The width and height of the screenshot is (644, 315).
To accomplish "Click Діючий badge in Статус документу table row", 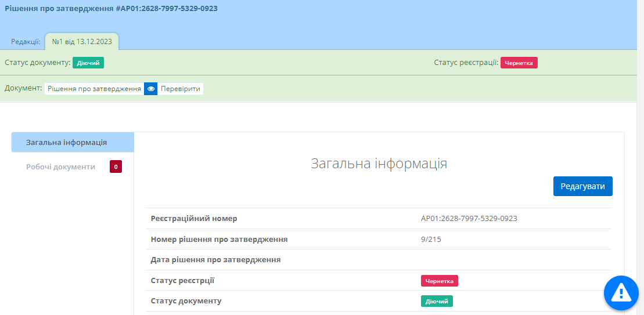I will tap(437, 301).
